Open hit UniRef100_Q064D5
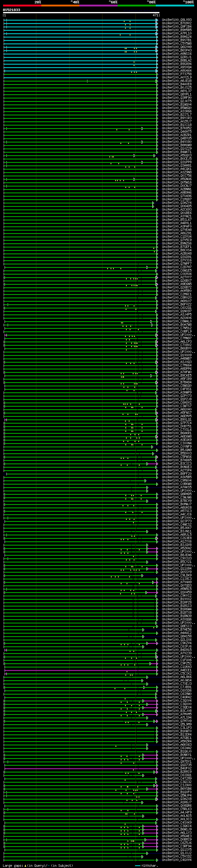The width and height of the screenshot is (197, 868). 177,206
